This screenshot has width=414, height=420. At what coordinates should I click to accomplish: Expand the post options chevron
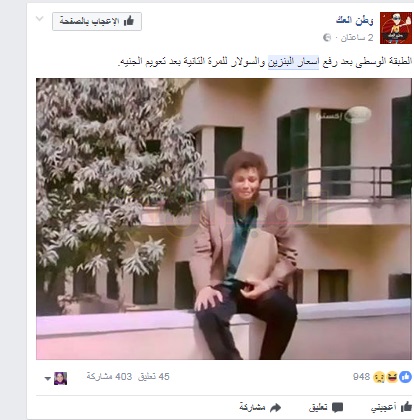coord(40,19)
